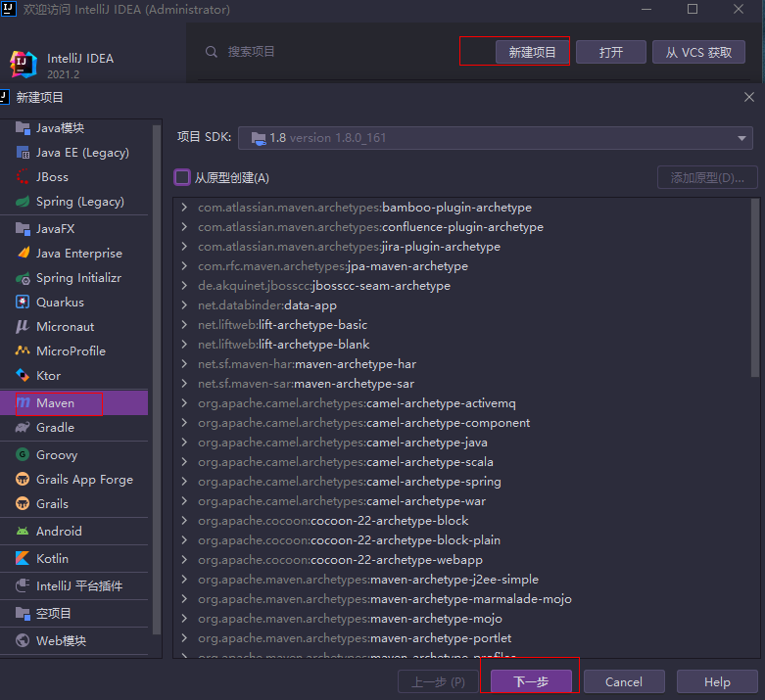This screenshot has width=765, height=700.
Task: Select Android project type
Action: pyautogui.click(x=74, y=531)
